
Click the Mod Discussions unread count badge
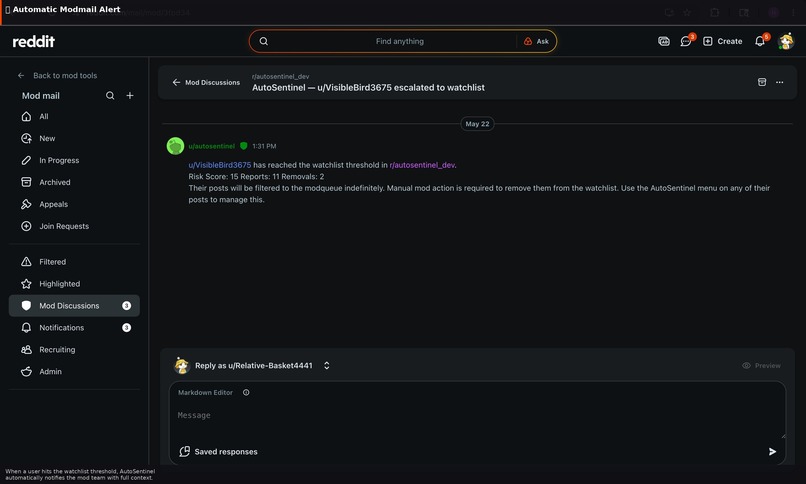[x=126, y=306]
